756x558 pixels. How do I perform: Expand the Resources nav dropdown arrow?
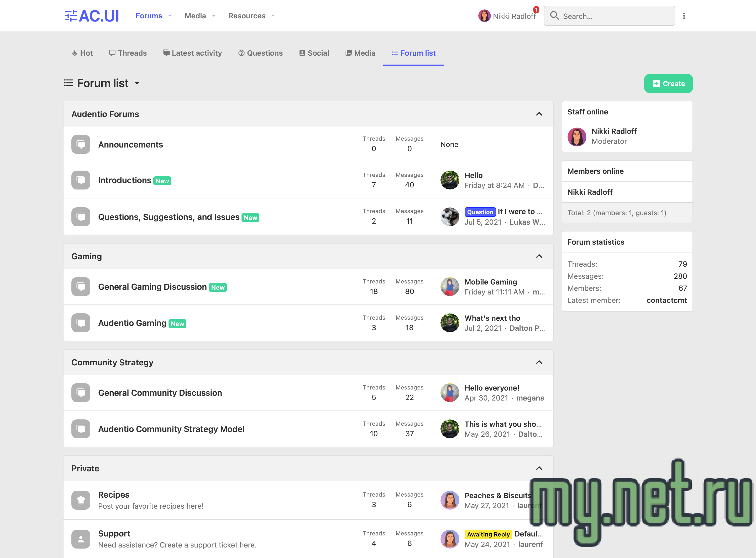click(x=273, y=16)
